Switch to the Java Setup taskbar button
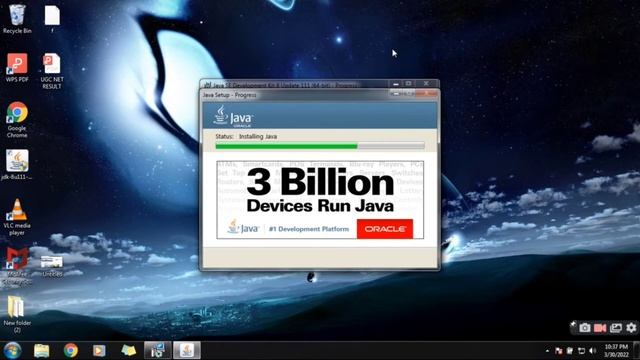This screenshot has height=360, width=640. [x=187, y=351]
